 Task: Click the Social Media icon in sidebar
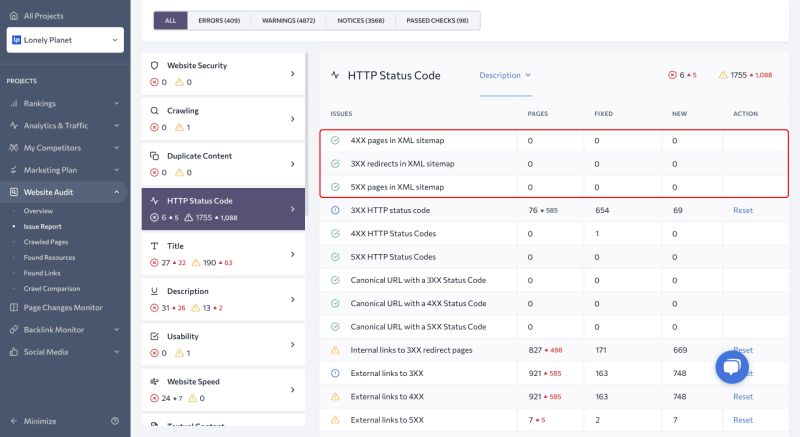coord(13,352)
